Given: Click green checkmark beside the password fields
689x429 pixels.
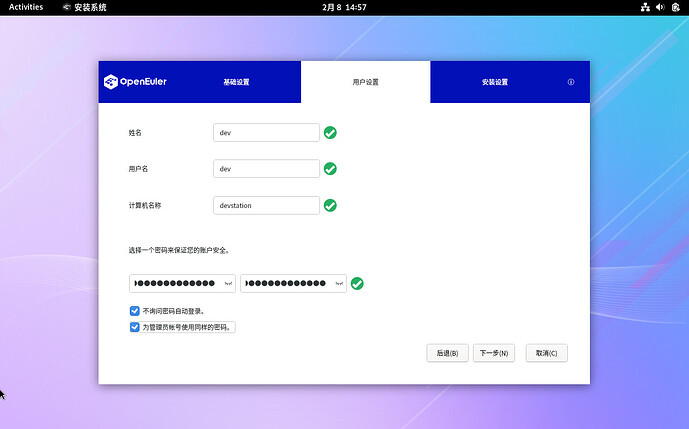Looking at the screenshot, I should pyautogui.click(x=357, y=283).
